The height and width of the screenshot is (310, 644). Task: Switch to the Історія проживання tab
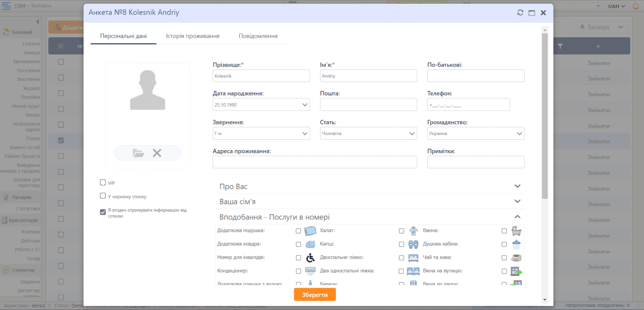(193, 36)
